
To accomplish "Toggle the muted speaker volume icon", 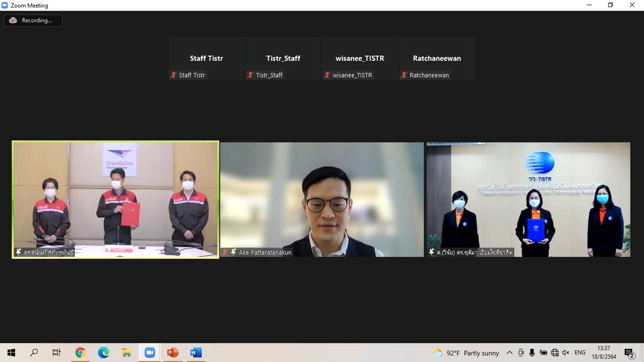I will pos(566,353).
